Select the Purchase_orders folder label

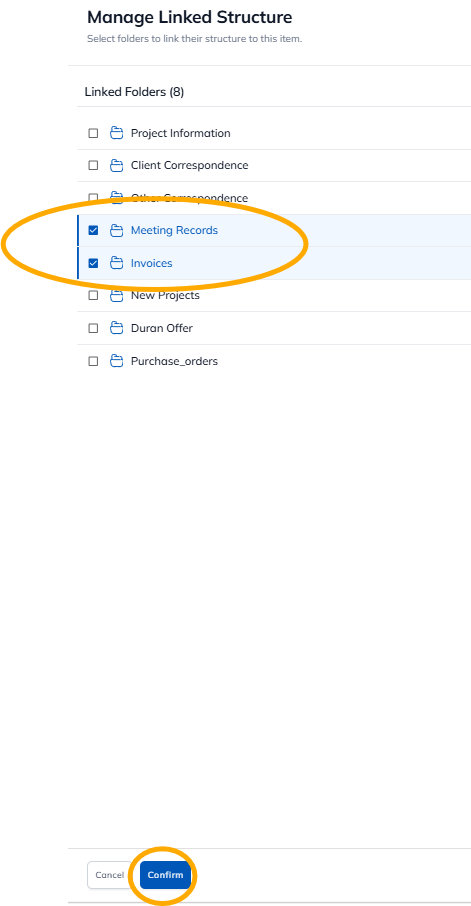175,361
